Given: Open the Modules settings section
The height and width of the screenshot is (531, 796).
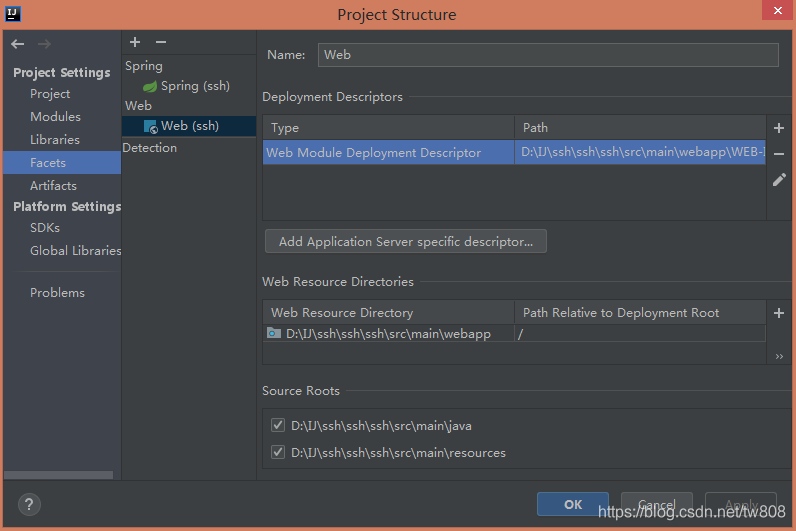Looking at the screenshot, I should point(55,117).
